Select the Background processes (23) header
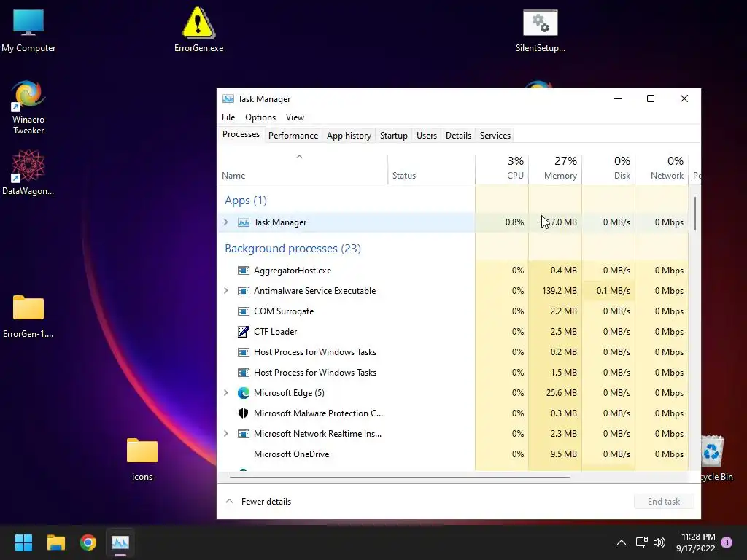 click(293, 249)
